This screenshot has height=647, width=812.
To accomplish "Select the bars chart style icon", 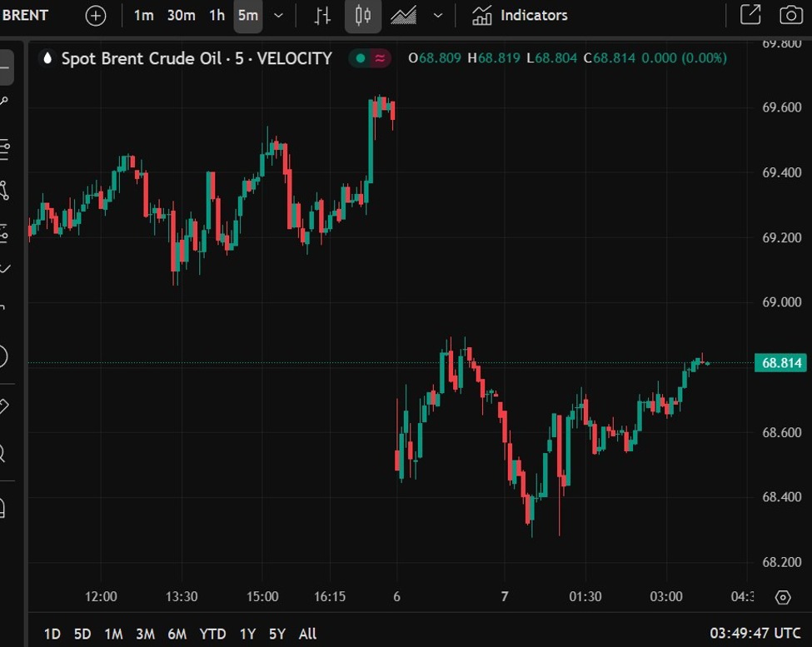I will click(322, 16).
